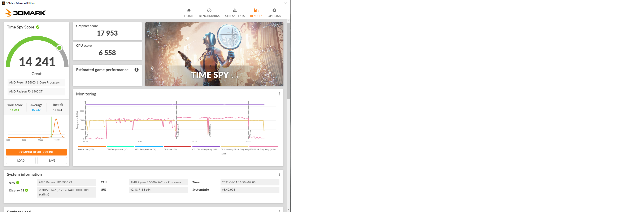Click the Time value 2021-06-11 16:50 +02:00
This screenshot has height=212, width=644.
click(x=250, y=182)
